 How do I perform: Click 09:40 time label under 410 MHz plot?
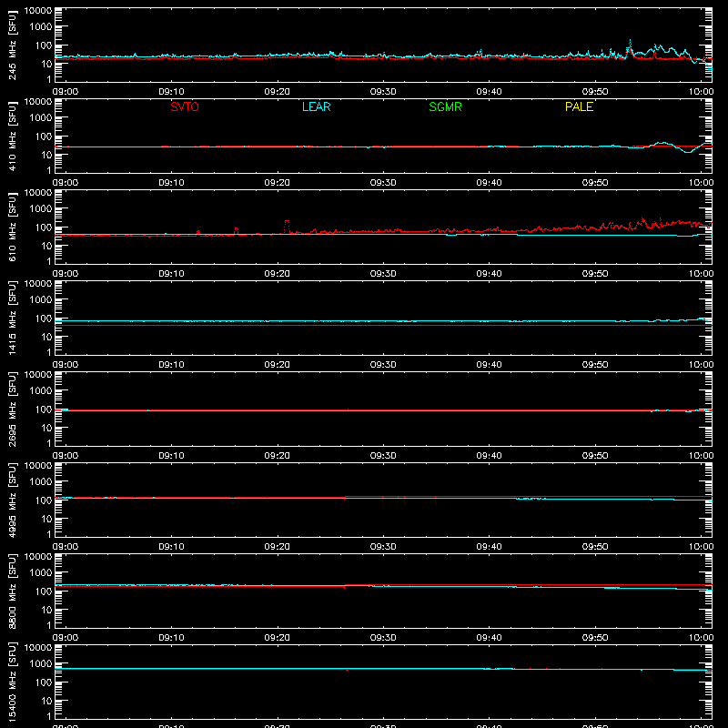pyautogui.click(x=489, y=183)
